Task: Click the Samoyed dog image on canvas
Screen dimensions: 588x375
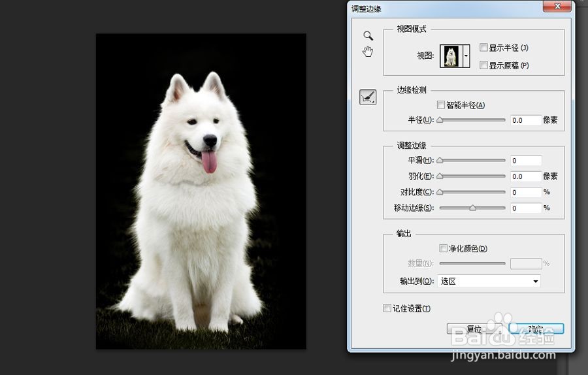Action: [201, 191]
